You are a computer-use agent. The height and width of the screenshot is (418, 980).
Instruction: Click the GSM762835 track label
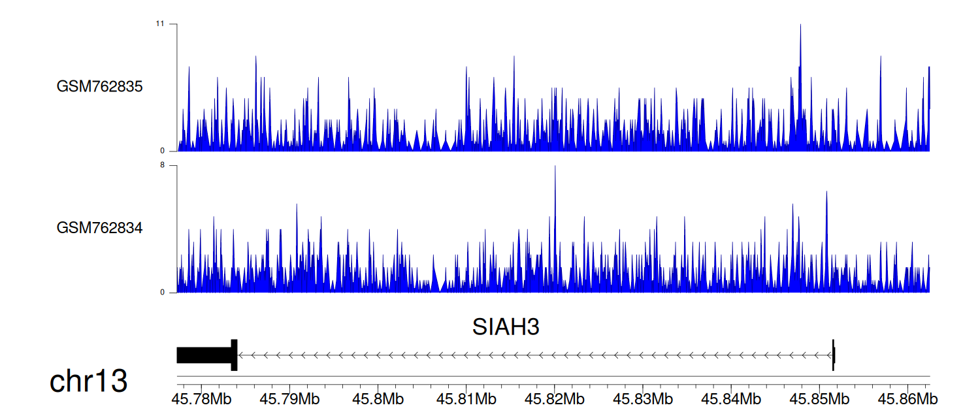pyautogui.click(x=99, y=87)
